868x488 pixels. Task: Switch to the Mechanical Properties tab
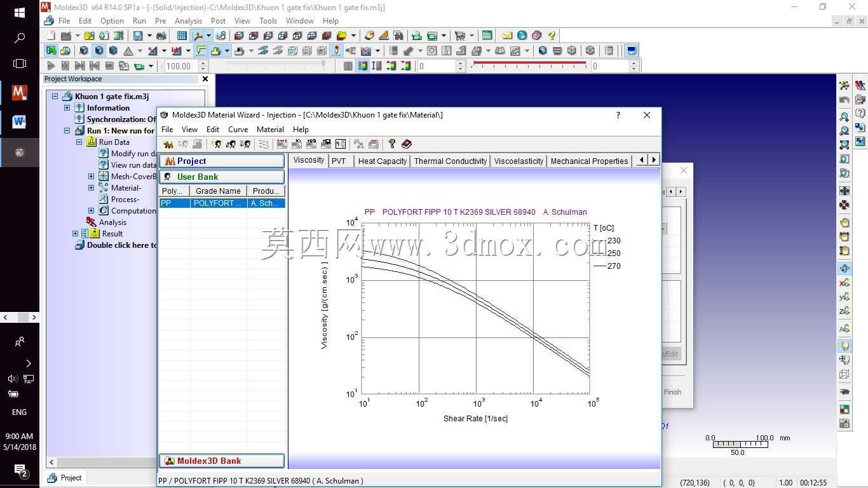[589, 161]
